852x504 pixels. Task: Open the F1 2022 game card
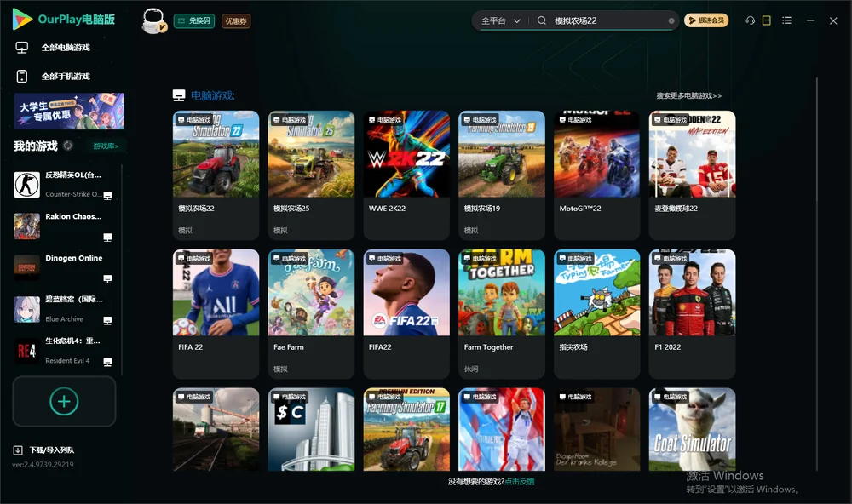pyautogui.click(x=692, y=313)
